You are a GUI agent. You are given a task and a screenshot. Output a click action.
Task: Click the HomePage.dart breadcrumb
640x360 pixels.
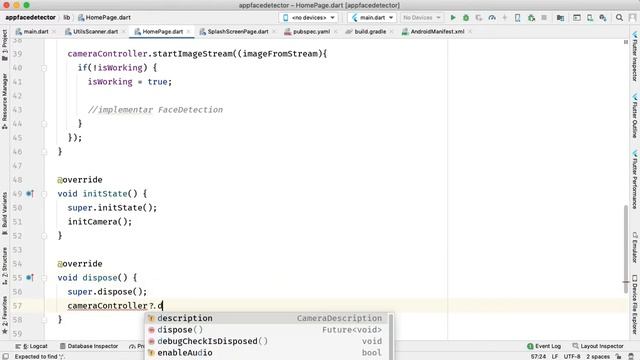104,17
